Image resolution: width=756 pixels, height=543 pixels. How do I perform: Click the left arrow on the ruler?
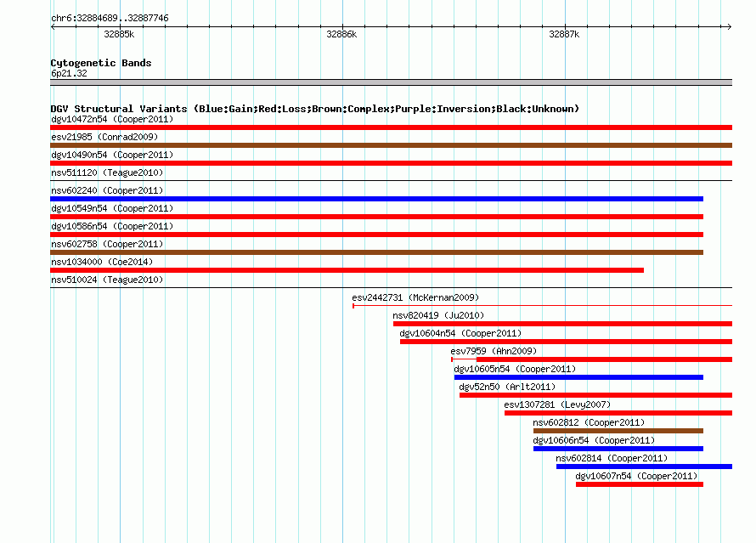[x=53, y=26]
